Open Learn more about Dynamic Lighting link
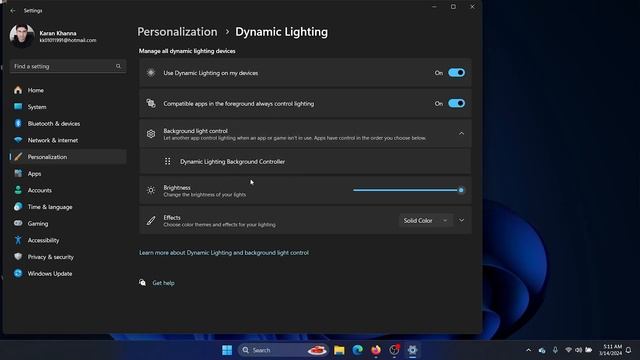The height and width of the screenshot is (360, 640). pyautogui.click(x=224, y=253)
